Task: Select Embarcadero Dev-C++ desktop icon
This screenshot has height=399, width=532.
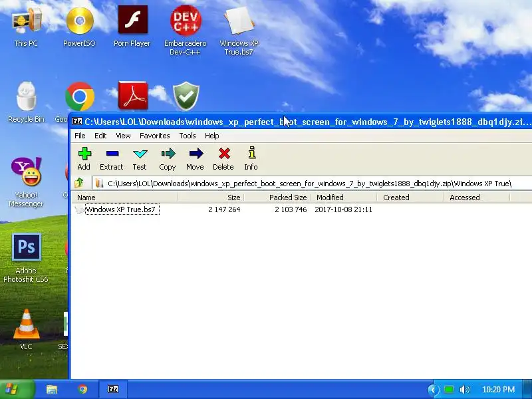Action: point(186,31)
